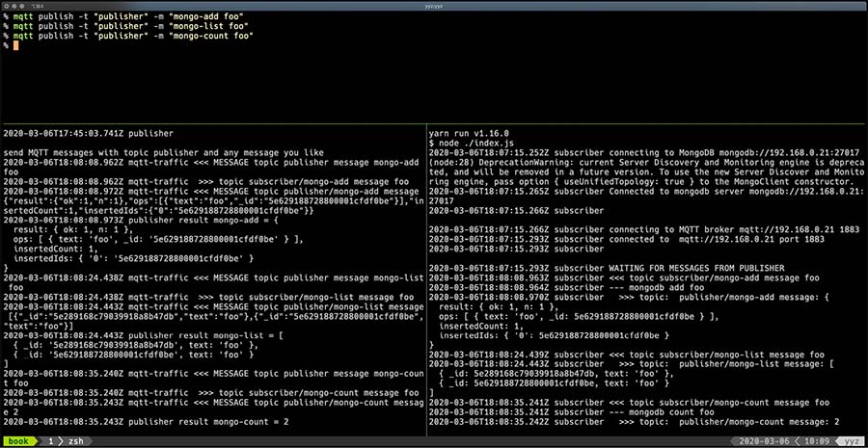The width and height of the screenshot is (868, 448).
Task: Select the green "book" tmux session label
Action: tap(18, 442)
